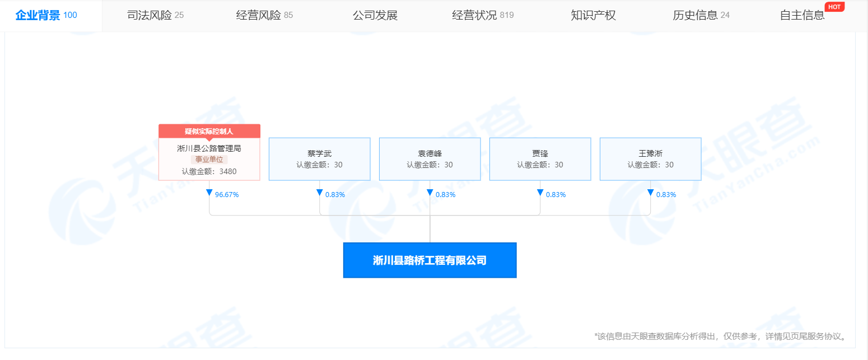Click the 疑似实际控制人 label
The height and width of the screenshot is (360, 868).
coord(209,131)
